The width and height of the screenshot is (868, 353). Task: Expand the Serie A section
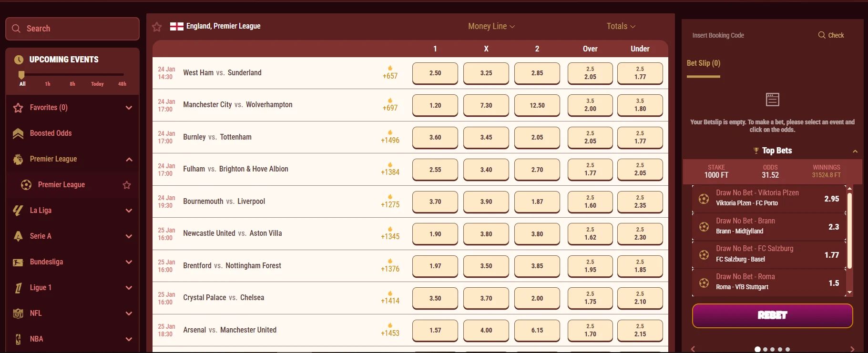pos(129,236)
